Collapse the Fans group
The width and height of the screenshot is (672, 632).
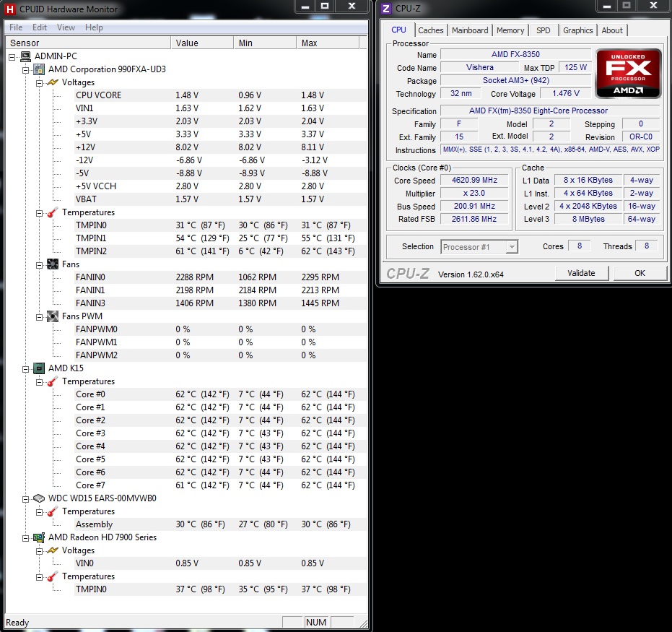click(39, 265)
